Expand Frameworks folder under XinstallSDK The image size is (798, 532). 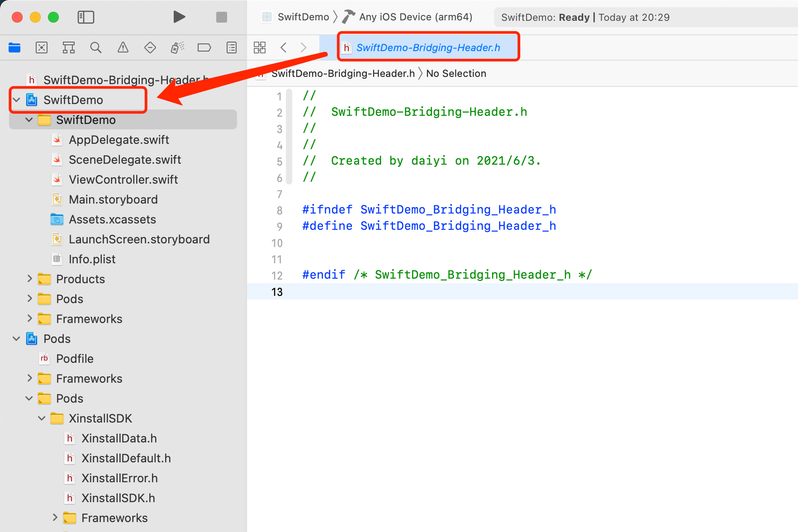pos(55,518)
